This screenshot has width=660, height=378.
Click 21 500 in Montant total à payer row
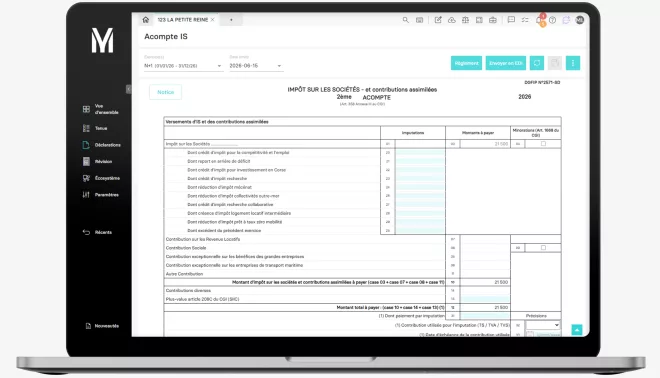coord(501,308)
